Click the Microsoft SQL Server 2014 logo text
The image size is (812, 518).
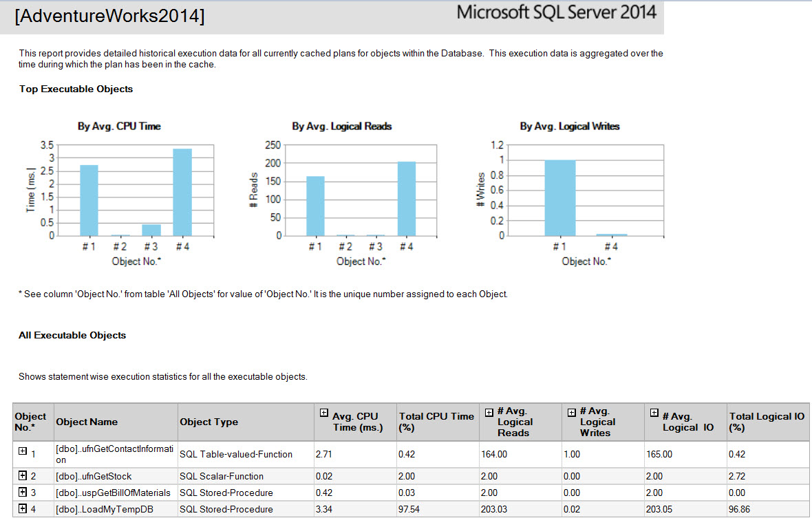point(557,12)
